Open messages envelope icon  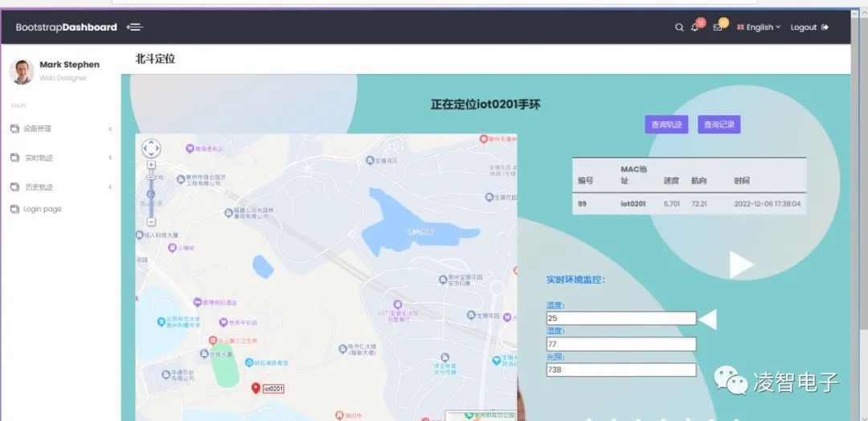click(718, 27)
